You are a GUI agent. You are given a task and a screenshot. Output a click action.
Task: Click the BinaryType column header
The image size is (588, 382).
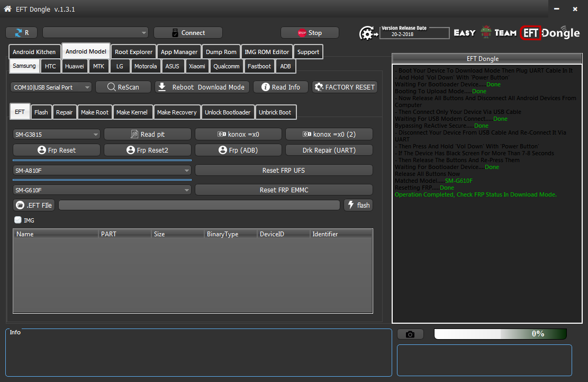coord(230,234)
